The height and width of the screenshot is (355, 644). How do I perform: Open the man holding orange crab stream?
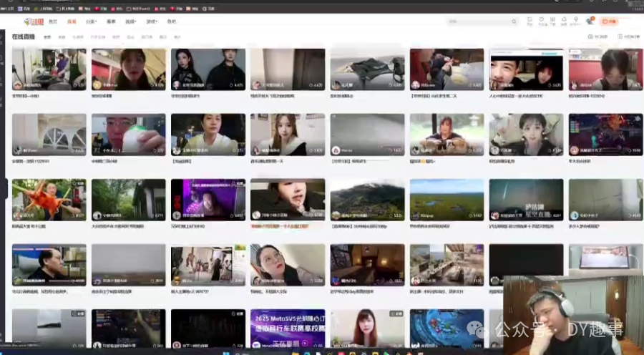point(49,200)
